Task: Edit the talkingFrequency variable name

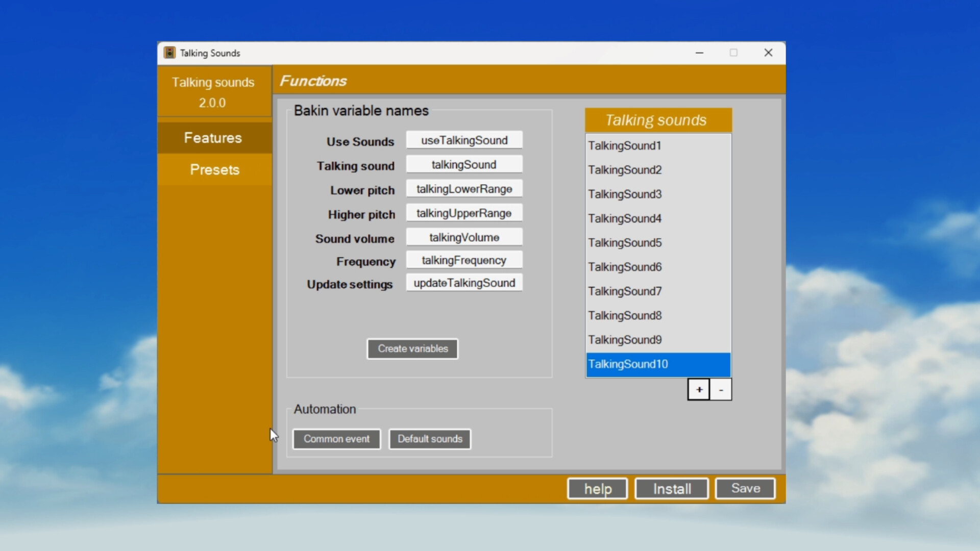Action: click(x=464, y=260)
